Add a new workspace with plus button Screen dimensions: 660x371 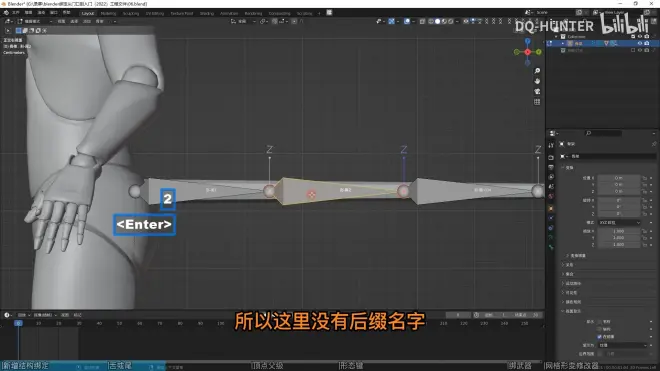(319, 13)
